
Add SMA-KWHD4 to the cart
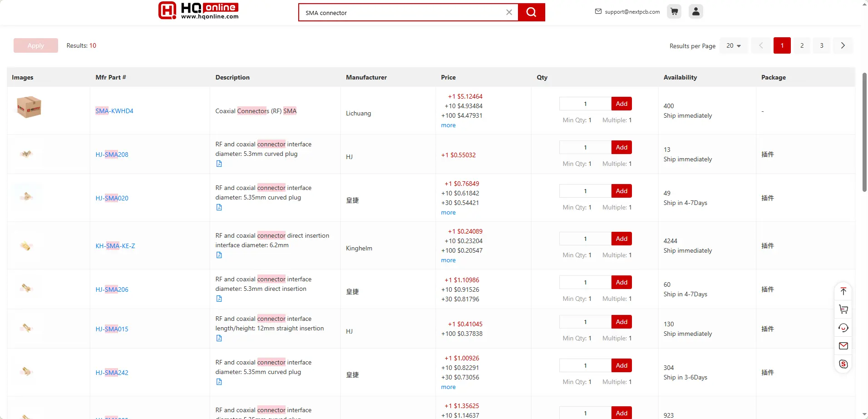pyautogui.click(x=621, y=103)
